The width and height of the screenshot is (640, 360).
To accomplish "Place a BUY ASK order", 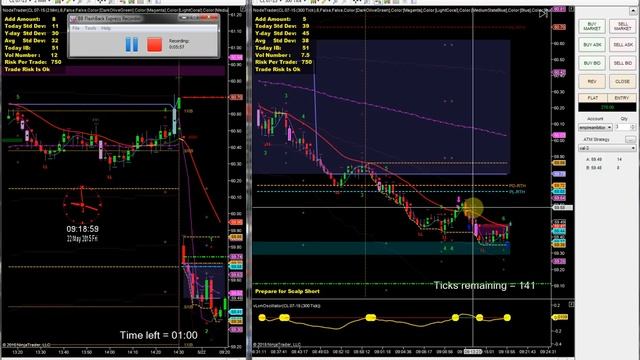I will pyautogui.click(x=592, y=44).
